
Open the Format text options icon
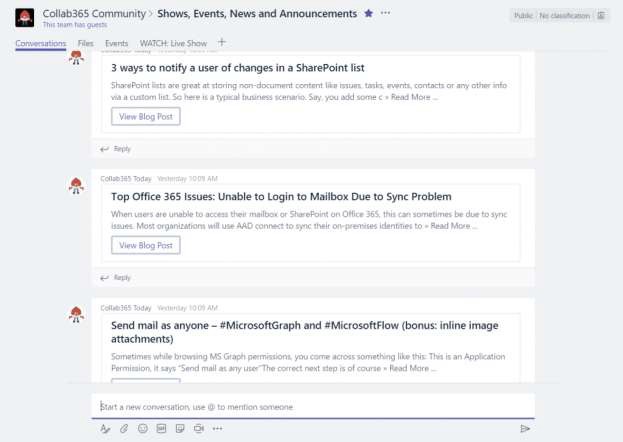(105, 428)
